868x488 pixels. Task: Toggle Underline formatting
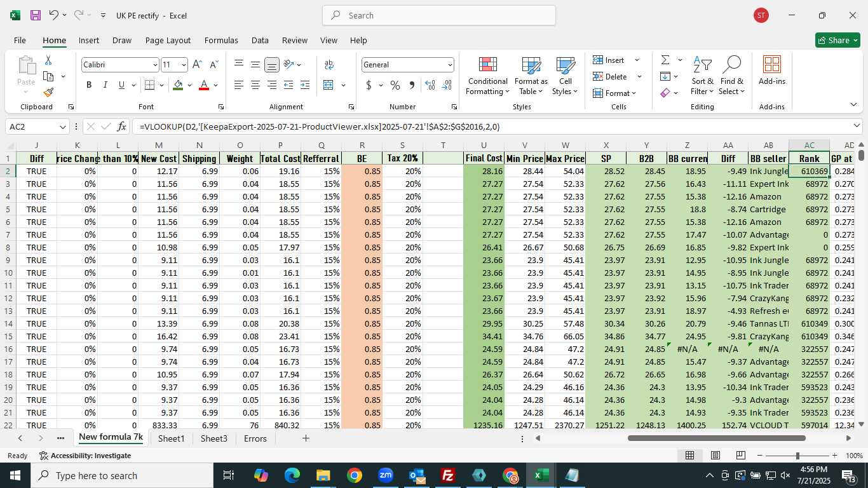tap(121, 85)
